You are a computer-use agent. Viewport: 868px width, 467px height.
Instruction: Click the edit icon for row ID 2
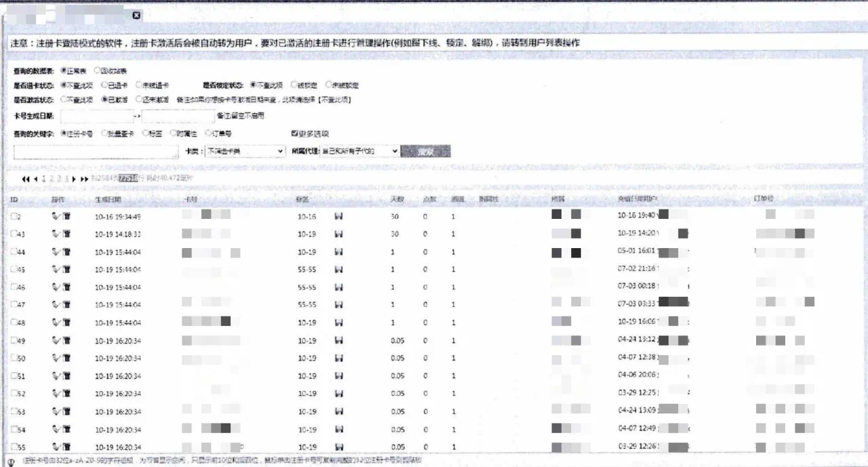coord(56,216)
